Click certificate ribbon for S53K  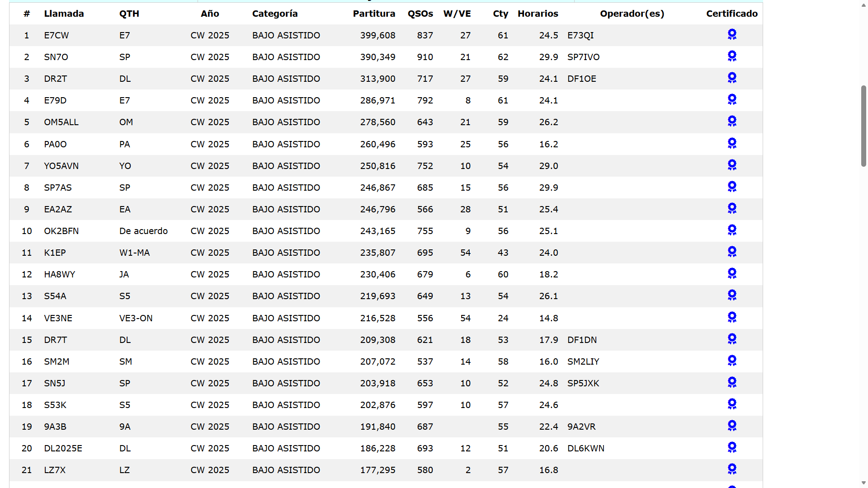pyautogui.click(x=732, y=404)
